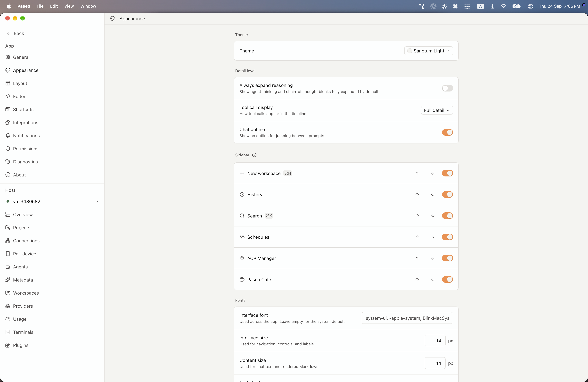Move Schedules item up with arrow icon

(x=417, y=237)
